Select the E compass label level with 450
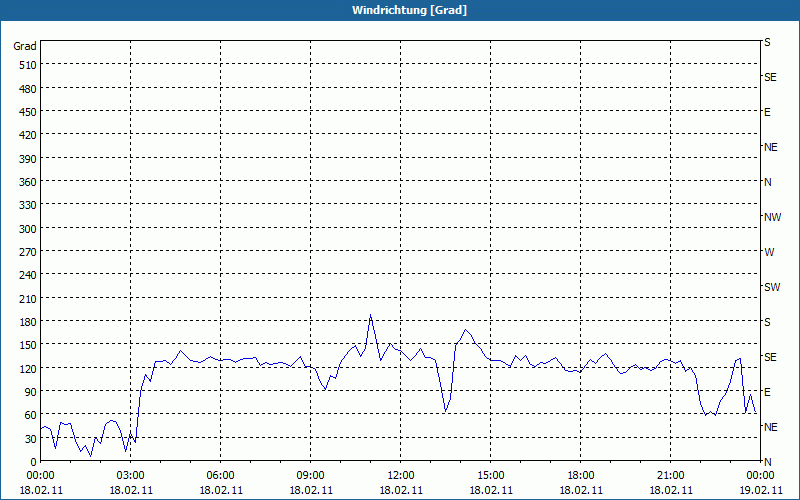Screen dimensions: 800x500 (767, 112)
